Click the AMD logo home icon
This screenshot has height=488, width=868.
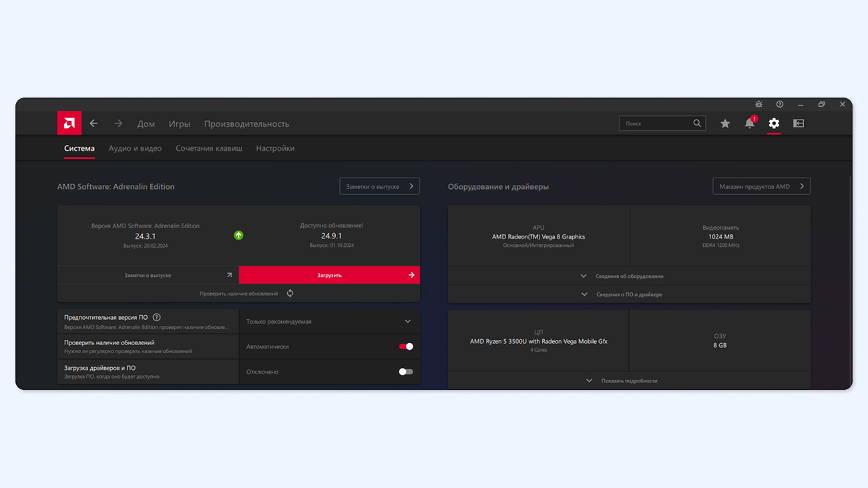(x=69, y=124)
